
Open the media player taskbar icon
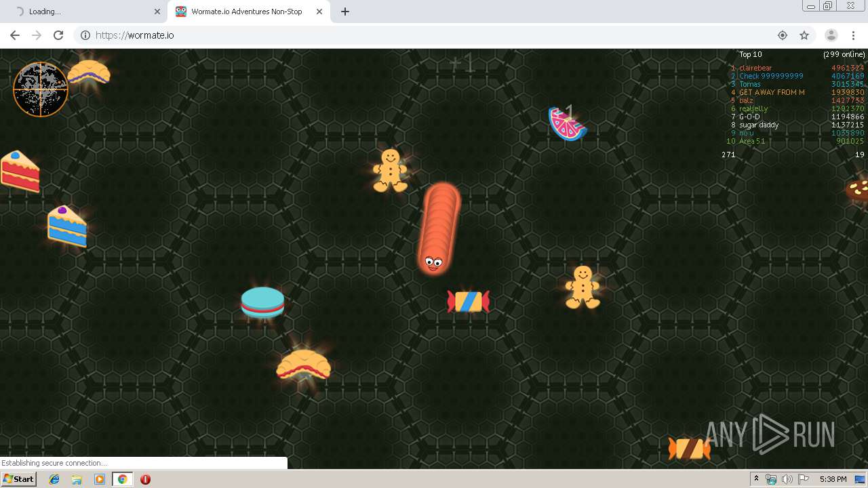pos(100,479)
